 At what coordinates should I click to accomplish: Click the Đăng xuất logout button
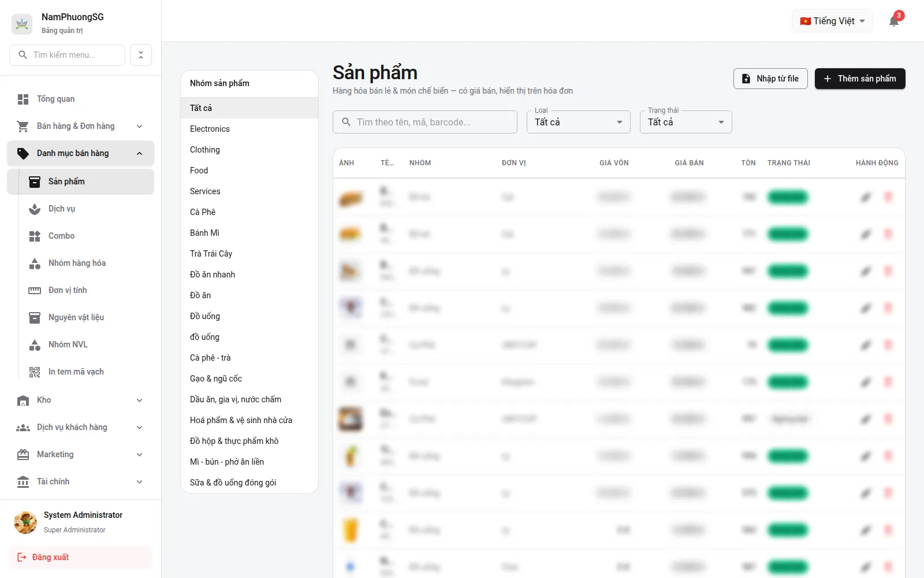coord(81,557)
